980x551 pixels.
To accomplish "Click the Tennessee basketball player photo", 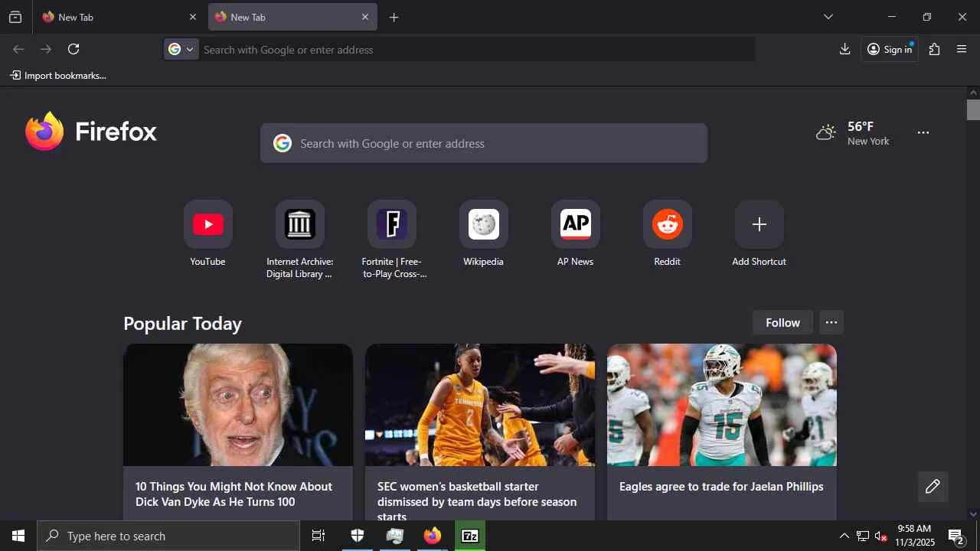I will 480,405.
